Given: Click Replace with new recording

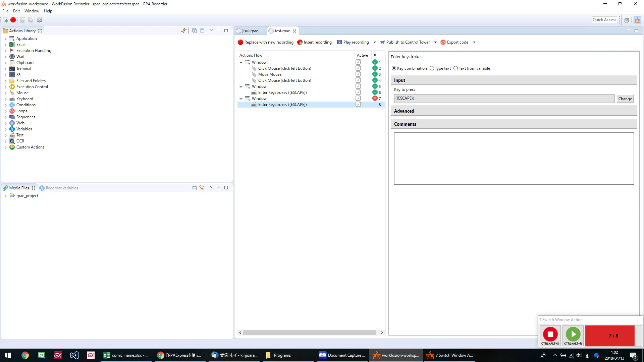Looking at the screenshot, I should (266, 42).
